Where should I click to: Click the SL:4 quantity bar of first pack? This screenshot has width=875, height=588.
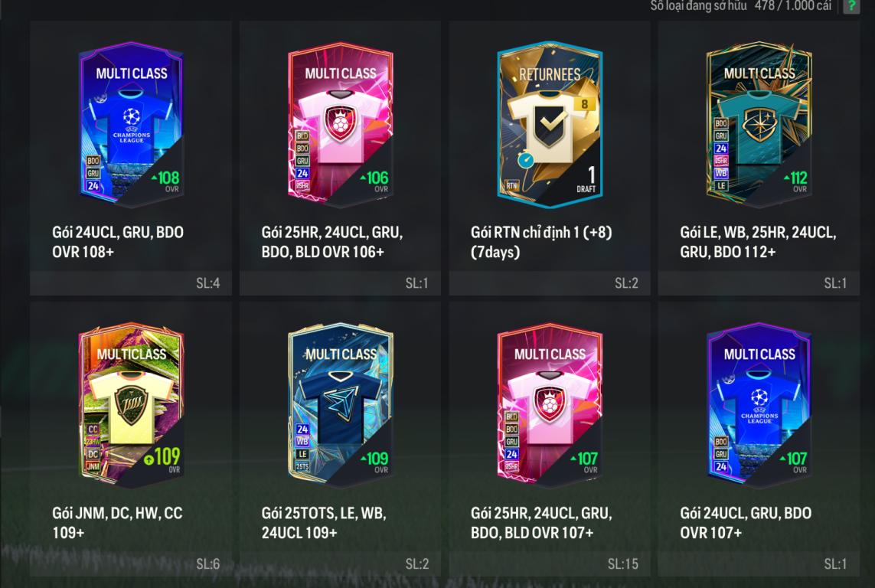131,283
